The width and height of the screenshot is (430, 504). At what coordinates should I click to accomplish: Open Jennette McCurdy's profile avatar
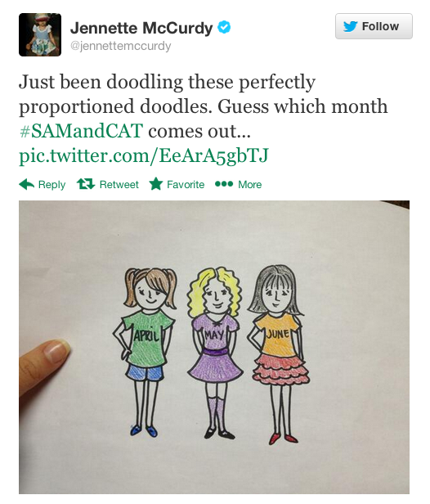pyautogui.click(x=40, y=34)
